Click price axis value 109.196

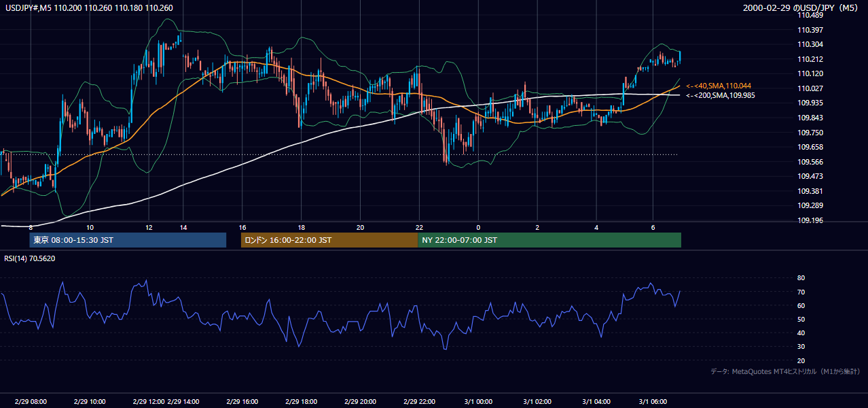(x=810, y=220)
